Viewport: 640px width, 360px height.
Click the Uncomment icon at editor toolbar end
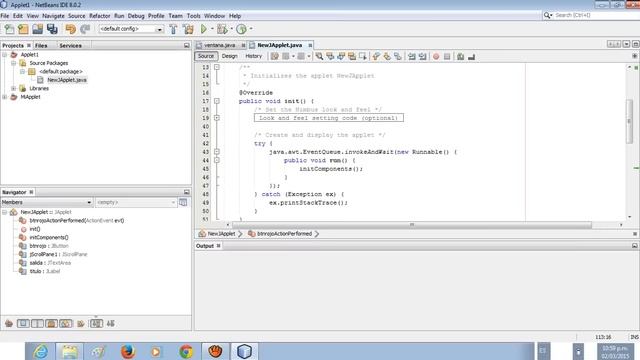tap(471, 56)
